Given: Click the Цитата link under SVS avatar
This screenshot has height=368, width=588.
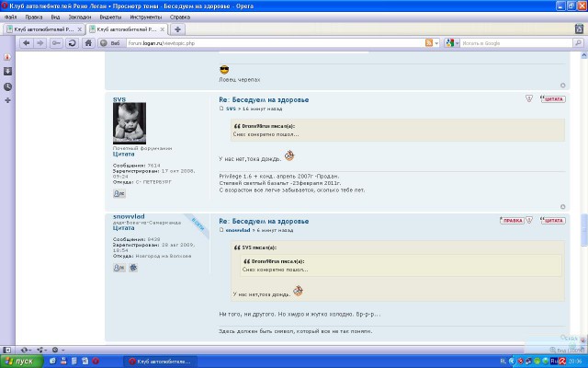Looking at the screenshot, I should (123, 154).
